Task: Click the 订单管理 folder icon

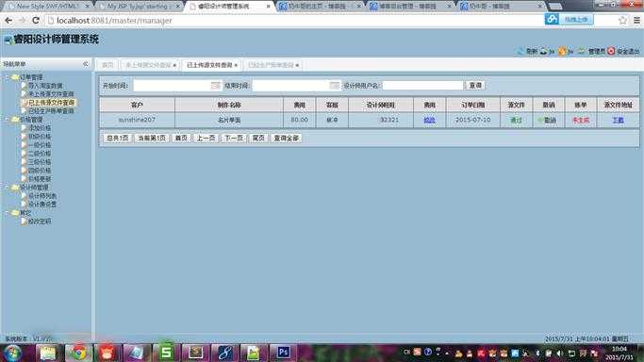Action: tap(15, 77)
